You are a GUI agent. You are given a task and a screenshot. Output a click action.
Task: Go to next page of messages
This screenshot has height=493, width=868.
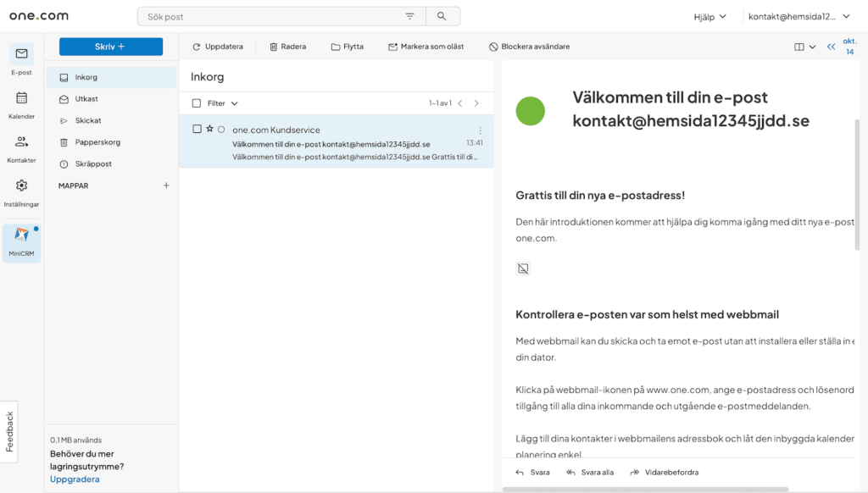476,103
